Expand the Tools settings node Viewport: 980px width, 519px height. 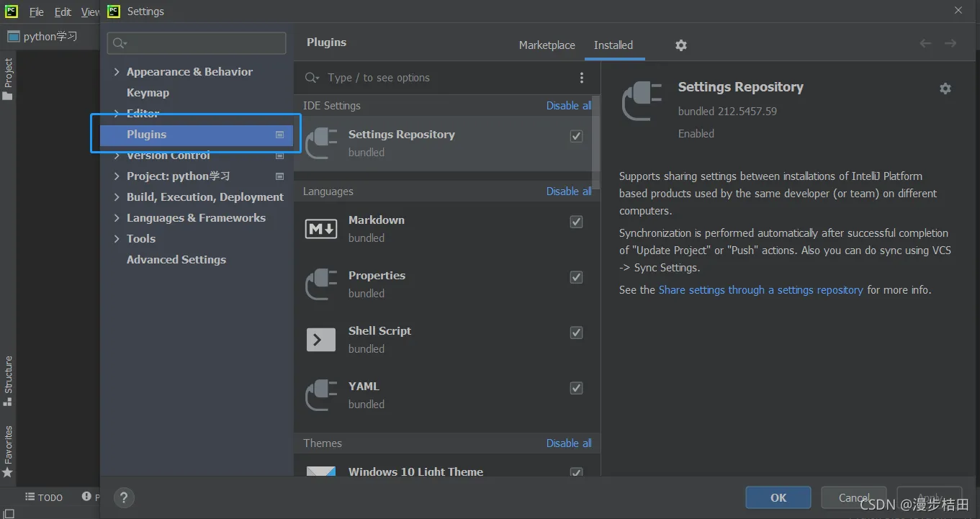[117, 239]
